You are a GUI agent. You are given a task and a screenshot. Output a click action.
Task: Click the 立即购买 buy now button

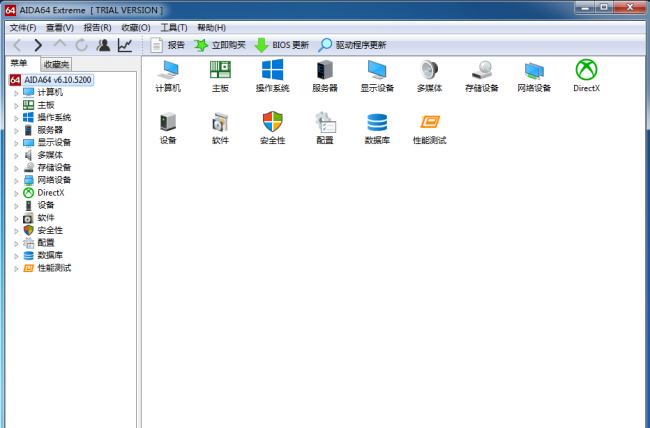[x=220, y=45]
